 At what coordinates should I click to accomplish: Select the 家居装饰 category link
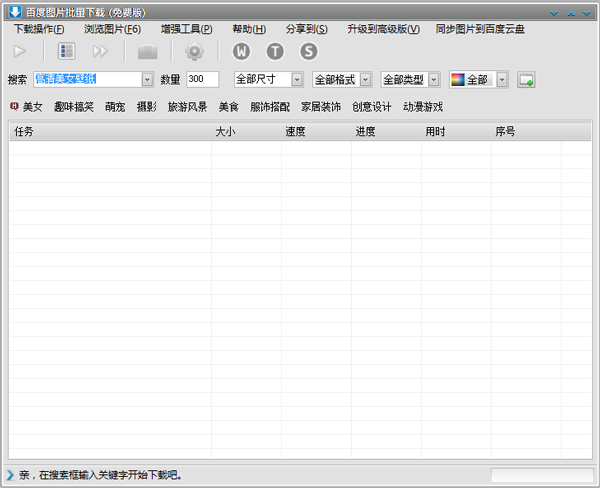pos(321,107)
